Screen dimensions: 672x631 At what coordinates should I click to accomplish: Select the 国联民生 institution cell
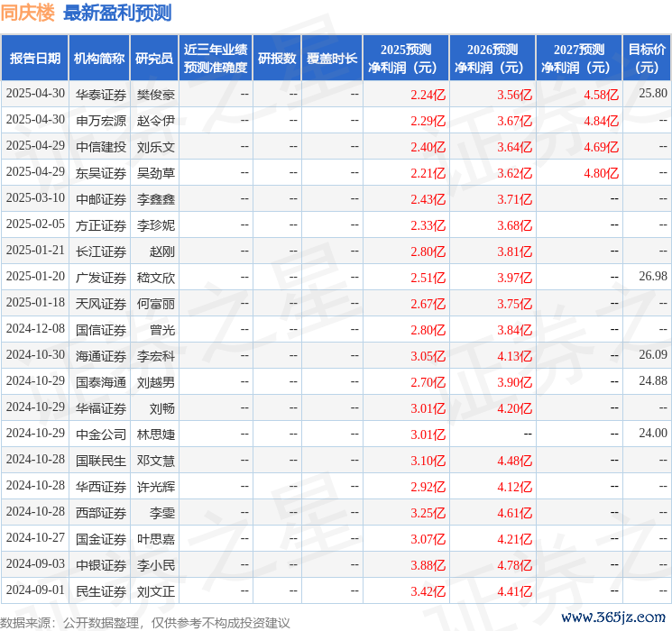pyautogui.click(x=101, y=460)
